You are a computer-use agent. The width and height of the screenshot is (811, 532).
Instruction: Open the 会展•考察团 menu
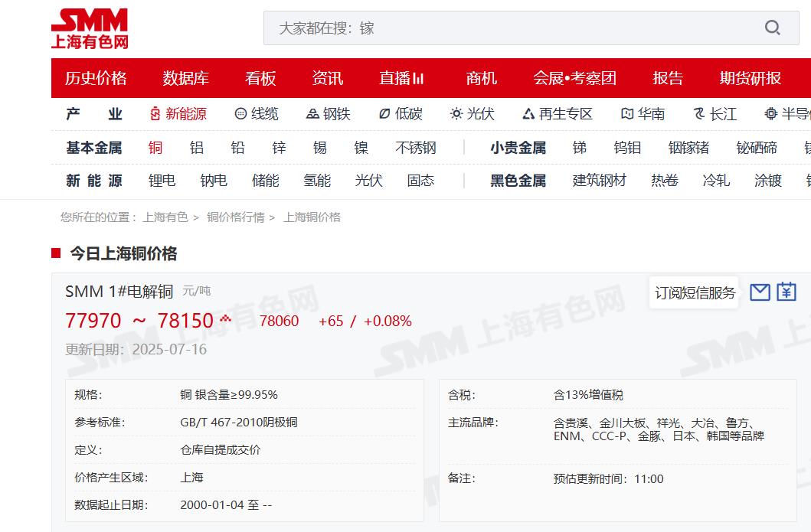click(574, 78)
